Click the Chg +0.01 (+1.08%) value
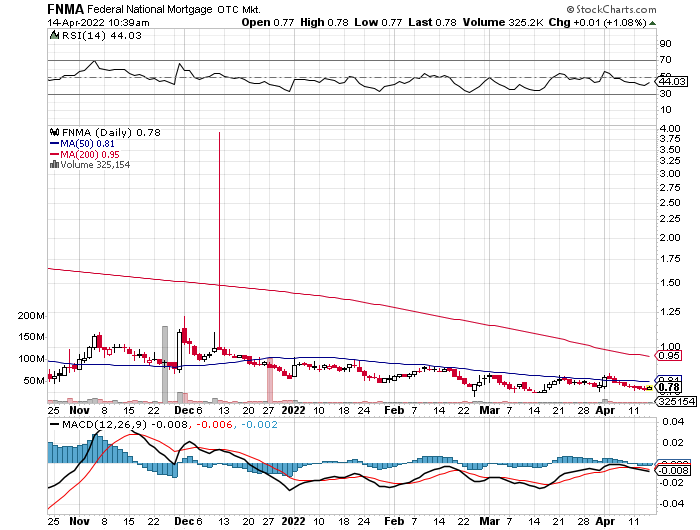 point(597,22)
